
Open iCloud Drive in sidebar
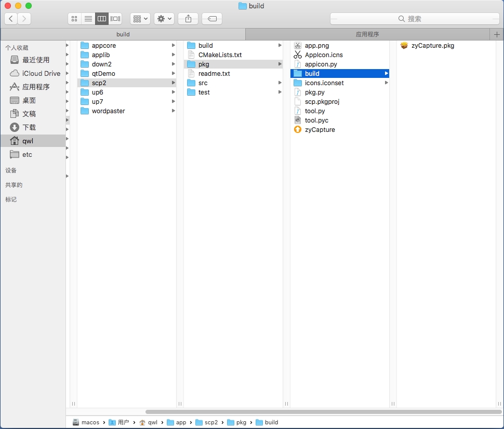(x=41, y=74)
